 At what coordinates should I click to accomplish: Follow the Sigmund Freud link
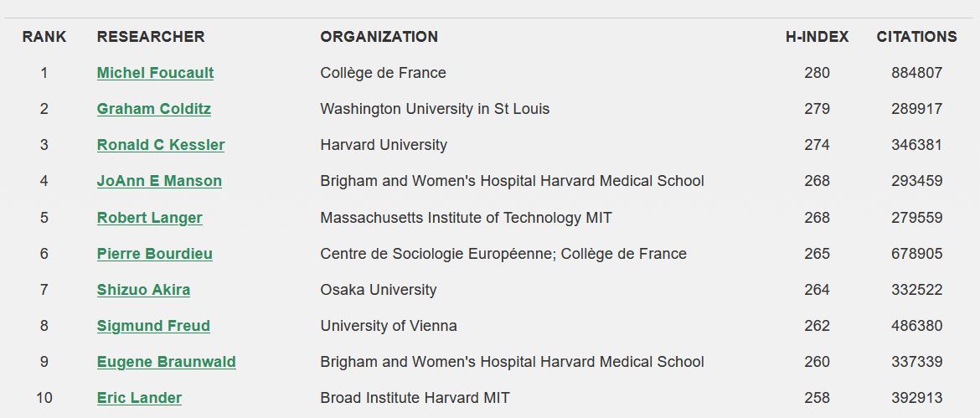tap(153, 326)
